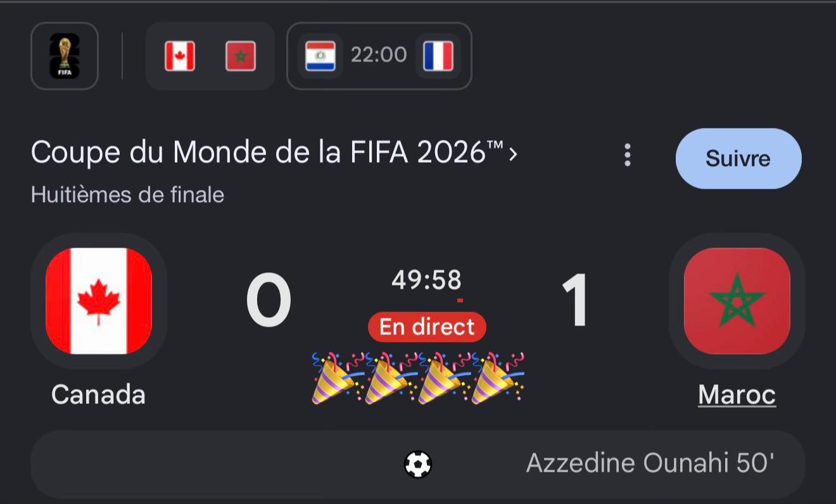Open the three-dot more options menu

click(627, 155)
